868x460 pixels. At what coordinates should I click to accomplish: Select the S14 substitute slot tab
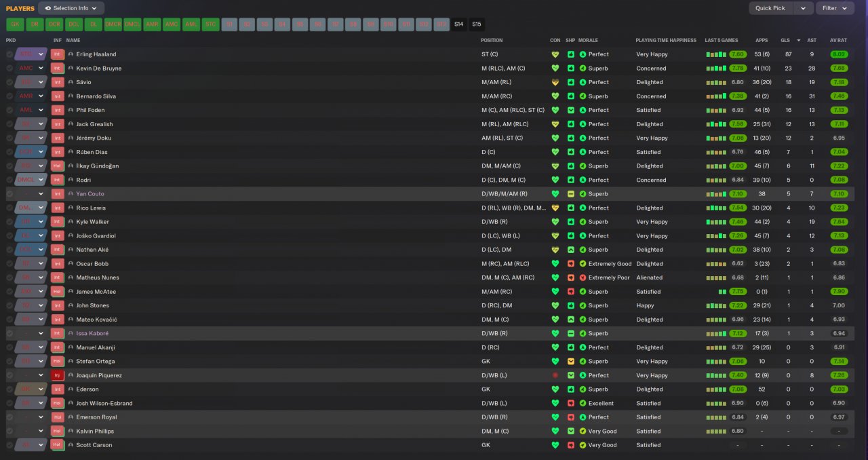click(459, 24)
